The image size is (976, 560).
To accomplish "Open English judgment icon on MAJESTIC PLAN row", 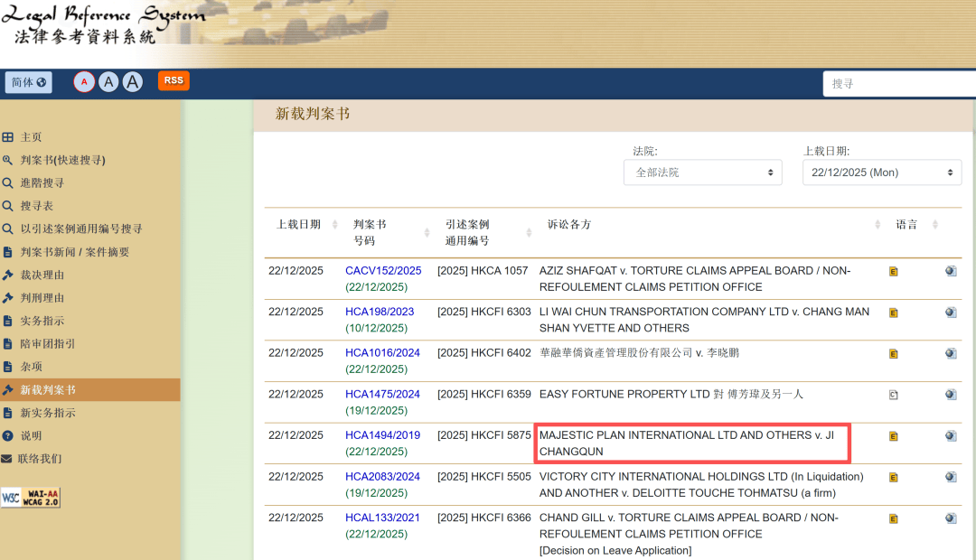I will point(894,434).
